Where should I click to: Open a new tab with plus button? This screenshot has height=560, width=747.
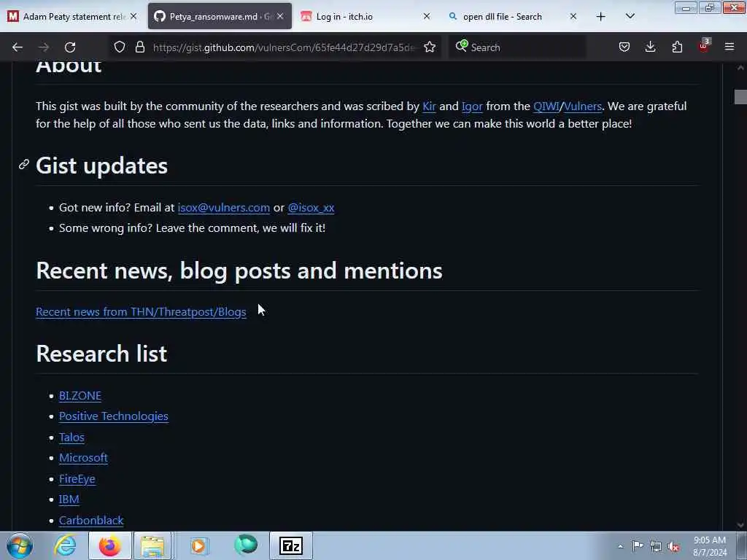(x=601, y=17)
